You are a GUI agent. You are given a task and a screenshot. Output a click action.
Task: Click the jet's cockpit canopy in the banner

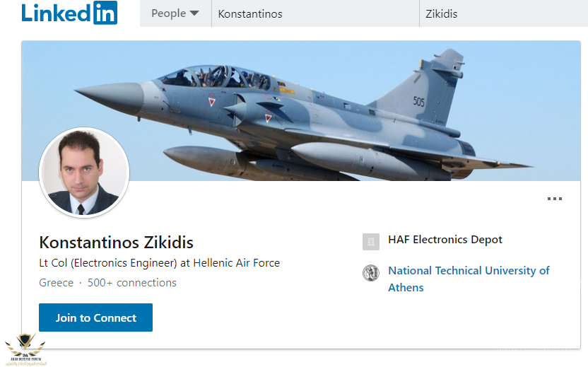[x=216, y=76]
